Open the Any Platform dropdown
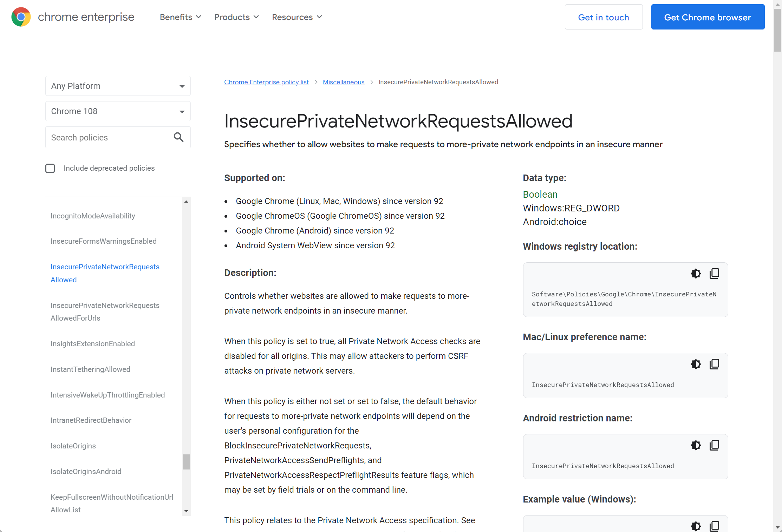782x532 pixels. click(x=118, y=86)
